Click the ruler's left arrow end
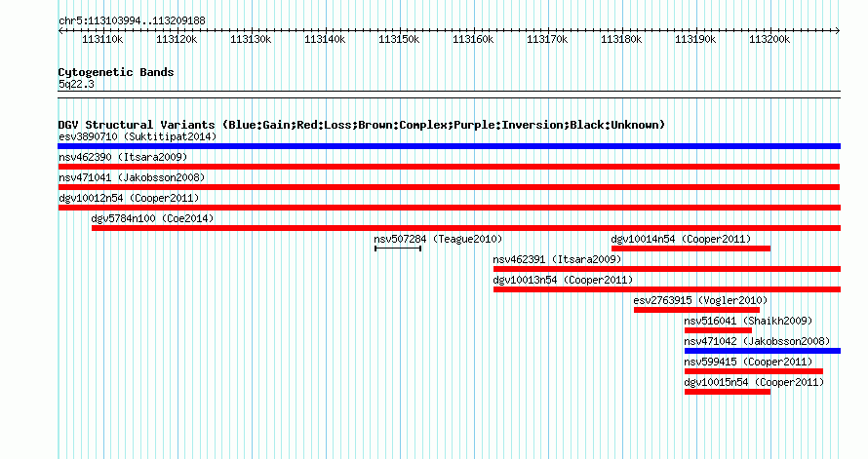The height and width of the screenshot is (459, 868). (60, 31)
